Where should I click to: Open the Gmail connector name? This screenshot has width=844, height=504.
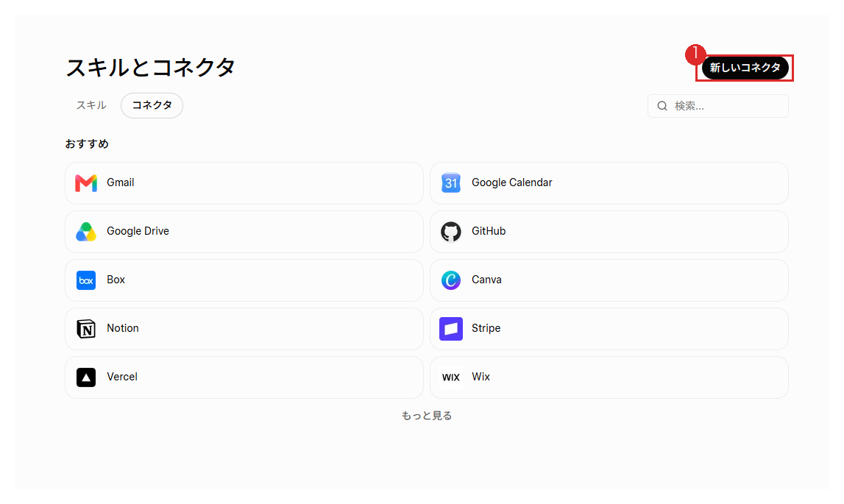coord(121,182)
